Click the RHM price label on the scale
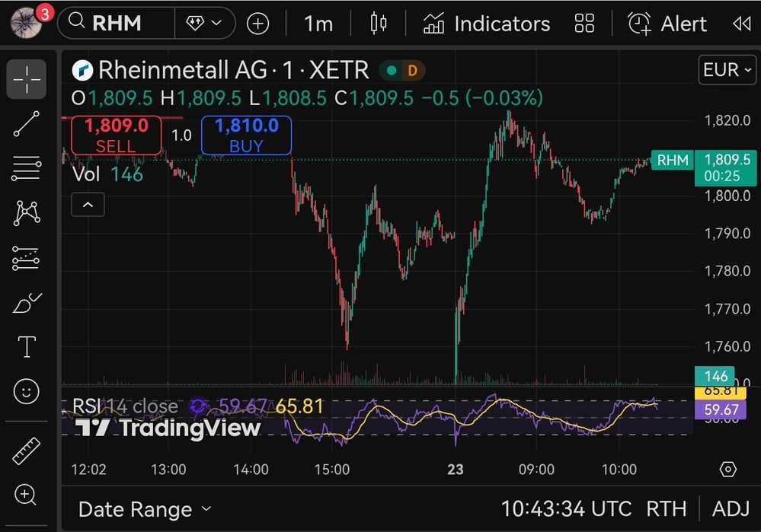Screen dimensions: 761x532 672,160
